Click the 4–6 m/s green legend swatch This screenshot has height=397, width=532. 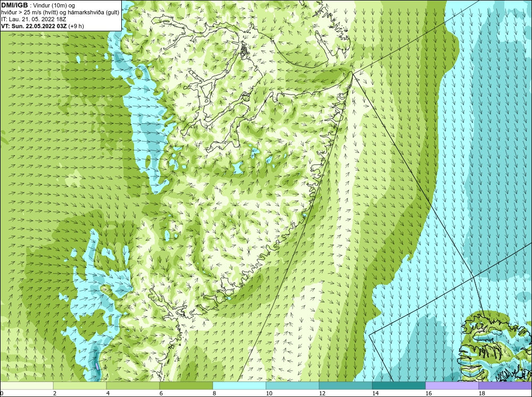pos(133,385)
